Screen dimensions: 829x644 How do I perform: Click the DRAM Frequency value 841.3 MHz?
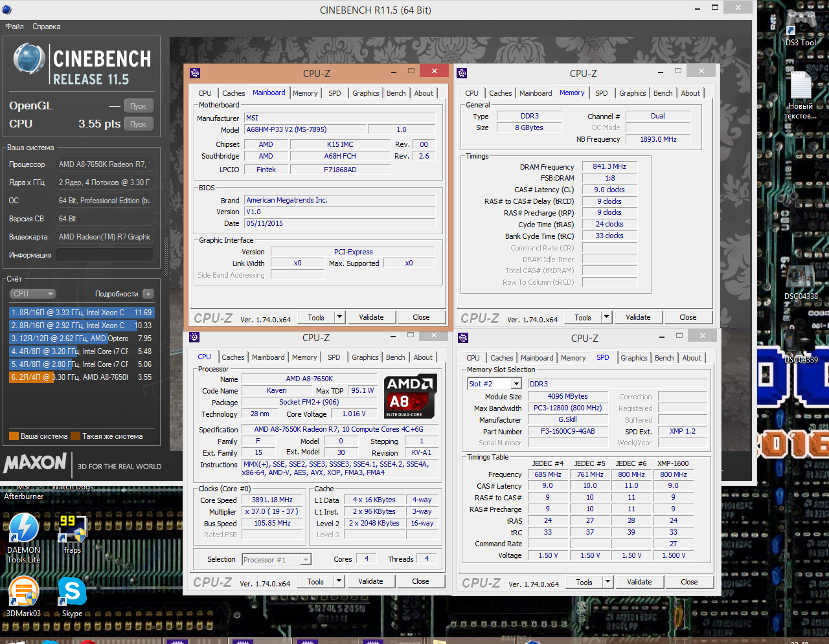(609, 166)
